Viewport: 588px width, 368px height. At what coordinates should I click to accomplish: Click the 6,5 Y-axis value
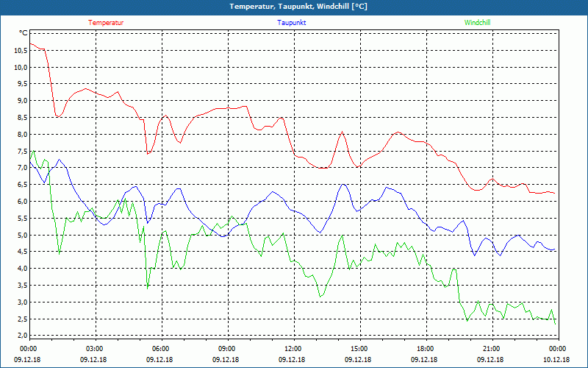[x=22, y=185]
